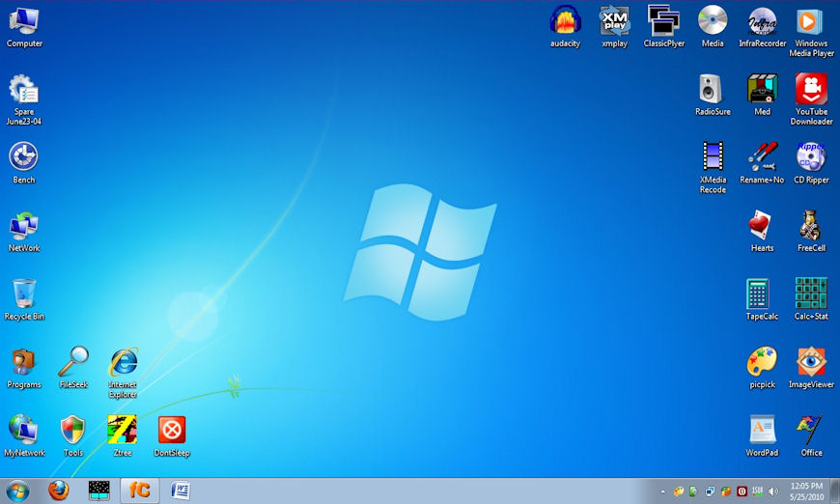Select the ClassicPlyer desktop icon
Image resolution: width=840 pixels, height=504 pixels.
663,27
